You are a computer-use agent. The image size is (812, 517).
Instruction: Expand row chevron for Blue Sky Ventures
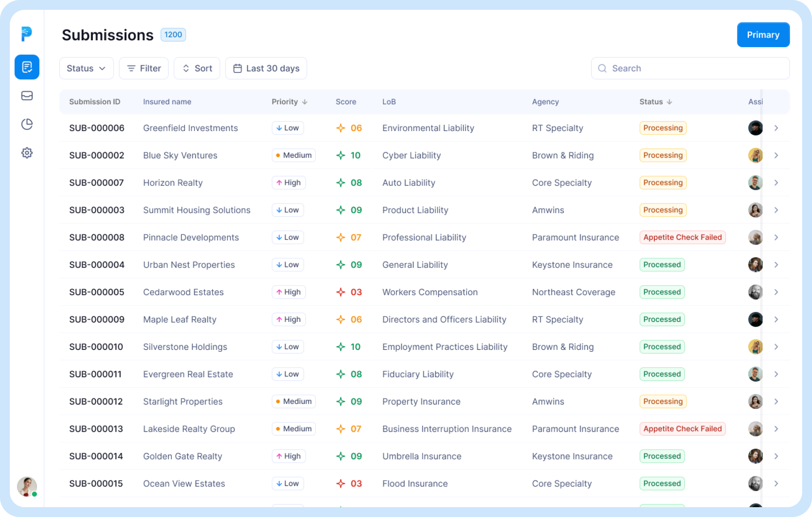776,155
